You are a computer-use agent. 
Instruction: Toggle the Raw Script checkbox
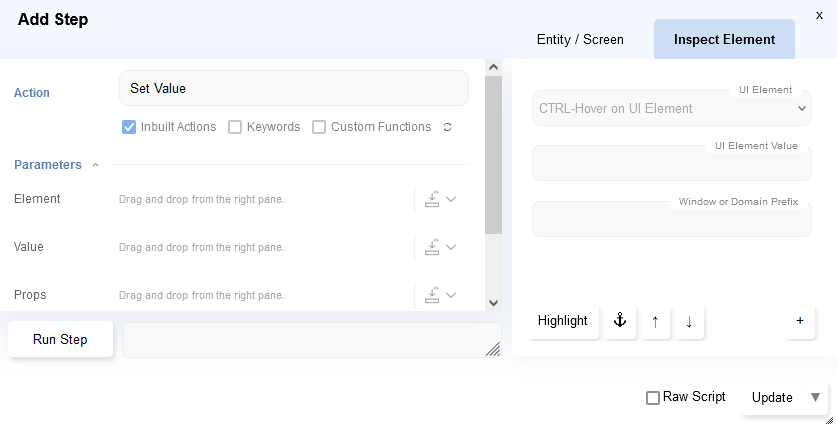click(653, 398)
